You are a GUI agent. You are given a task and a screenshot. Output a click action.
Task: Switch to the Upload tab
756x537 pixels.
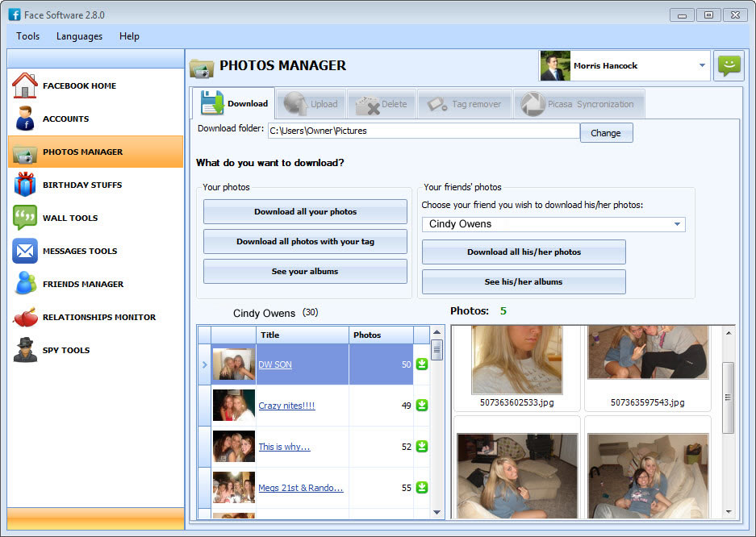[x=311, y=103]
